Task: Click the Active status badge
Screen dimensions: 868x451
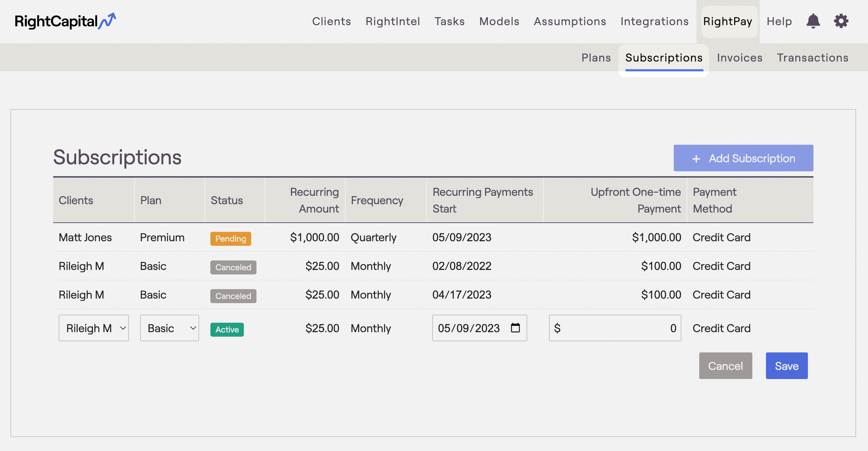Action: pos(227,329)
